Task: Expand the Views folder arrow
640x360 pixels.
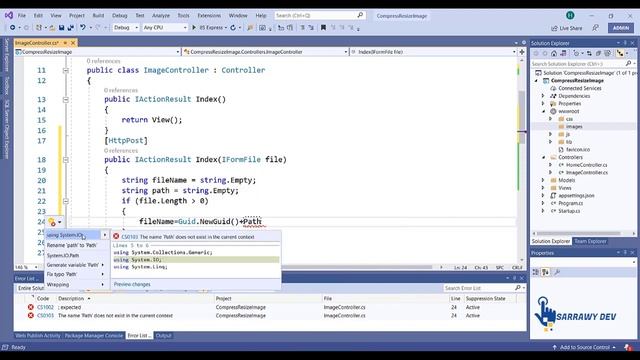Action: (543, 188)
